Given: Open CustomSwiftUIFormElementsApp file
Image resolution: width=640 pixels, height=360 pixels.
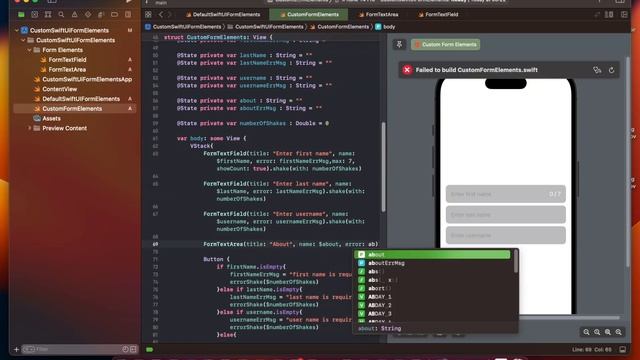Looking at the screenshot, I should (x=87, y=79).
